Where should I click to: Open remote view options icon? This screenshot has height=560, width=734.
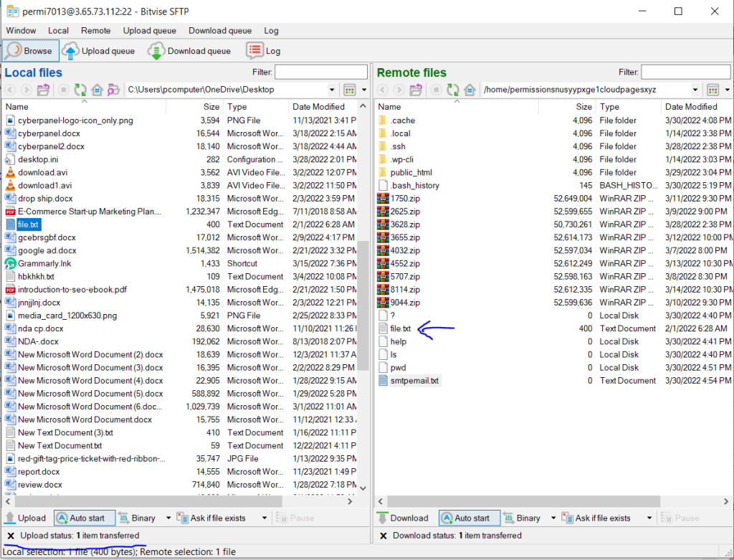click(x=713, y=90)
